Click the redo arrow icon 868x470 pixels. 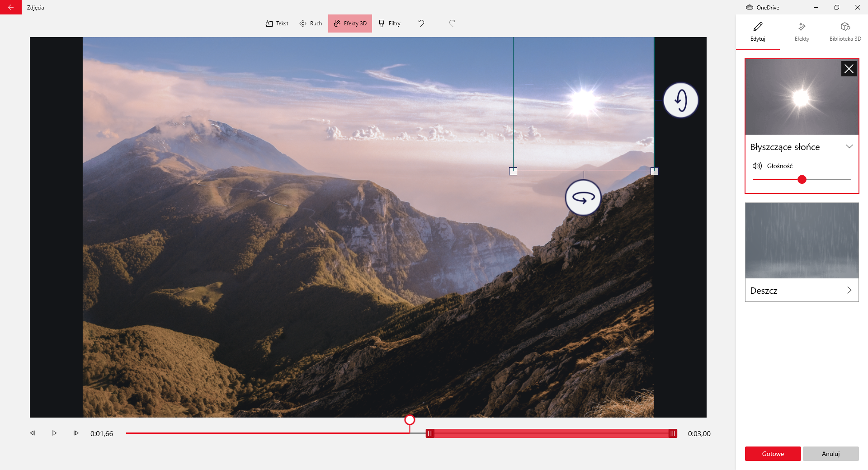pyautogui.click(x=452, y=23)
